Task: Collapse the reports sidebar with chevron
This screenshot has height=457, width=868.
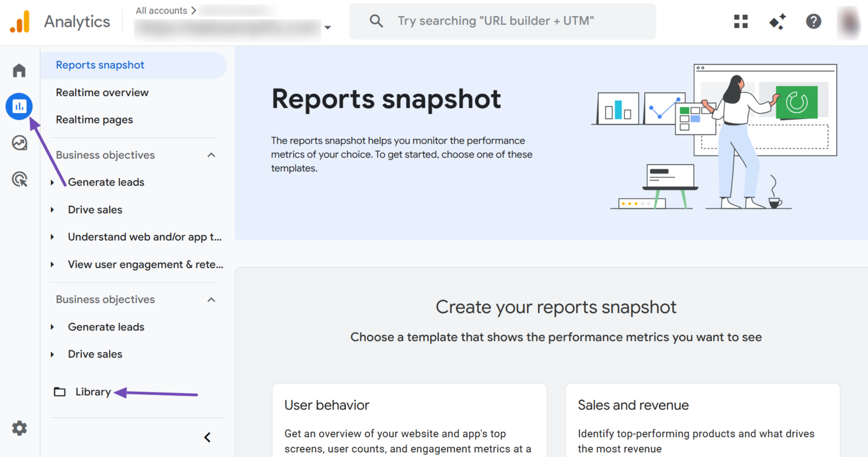Action: click(x=207, y=437)
